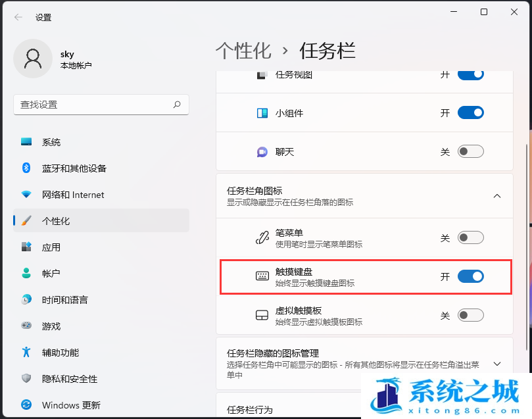Click the gamepad icon beside 游戏
The height and width of the screenshot is (419, 532).
[x=26, y=326]
